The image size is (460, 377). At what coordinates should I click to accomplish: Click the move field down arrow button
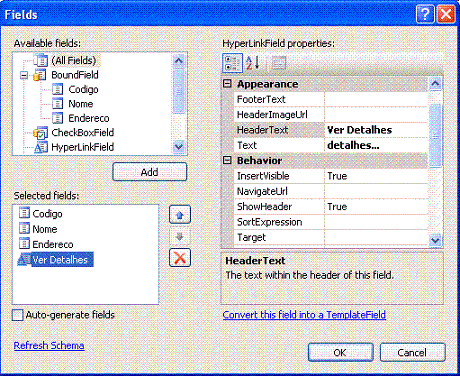pos(180,236)
